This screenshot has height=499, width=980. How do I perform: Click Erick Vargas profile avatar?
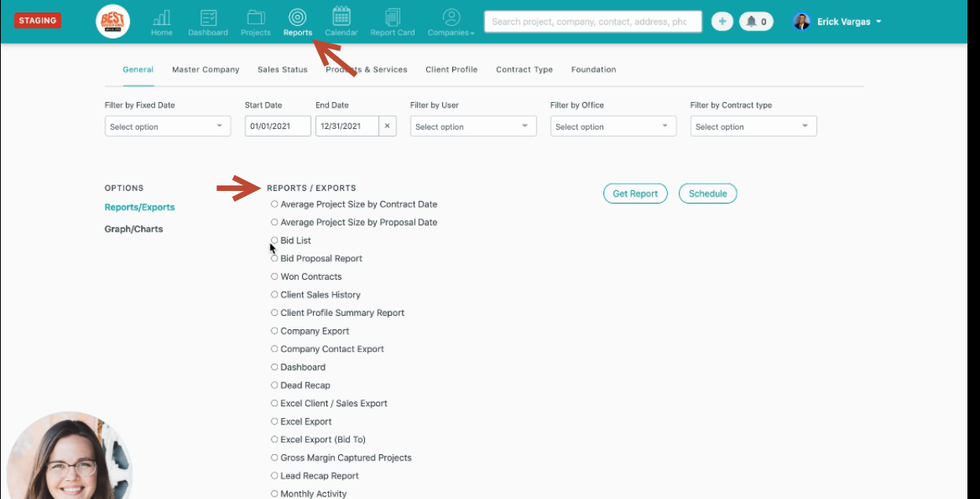pos(801,21)
